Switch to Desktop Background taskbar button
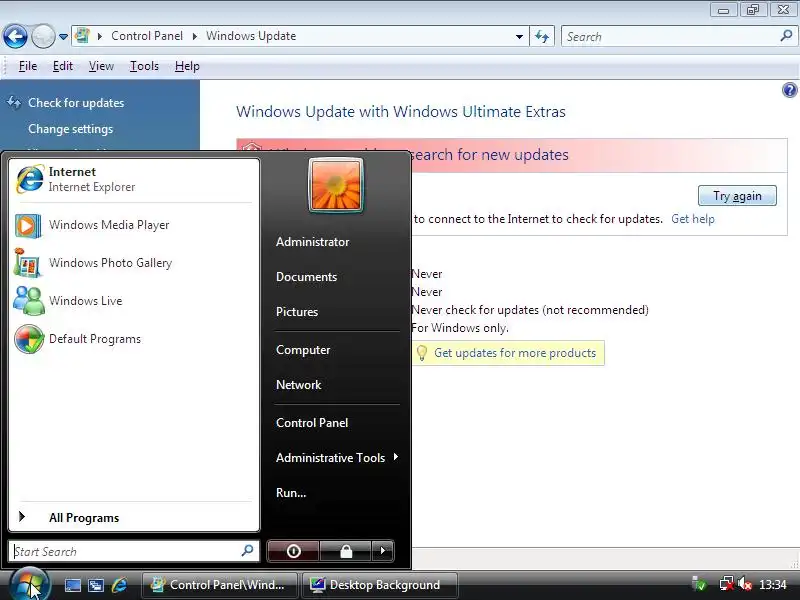This screenshot has height=600, width=800. [x=380, y=585]
